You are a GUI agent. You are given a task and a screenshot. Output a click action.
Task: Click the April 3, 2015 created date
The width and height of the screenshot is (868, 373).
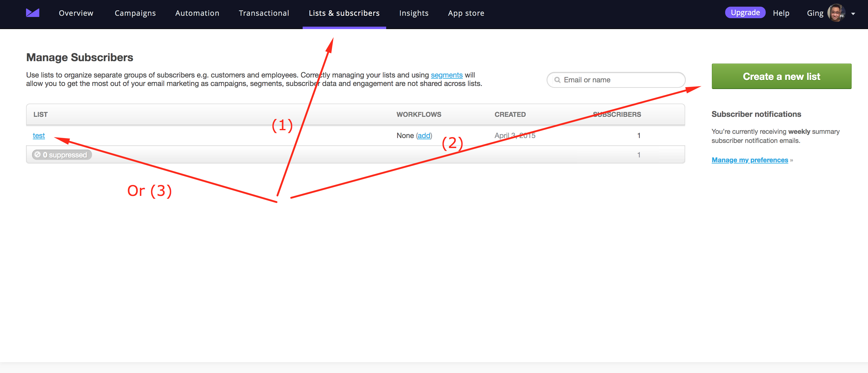(515, 135)
